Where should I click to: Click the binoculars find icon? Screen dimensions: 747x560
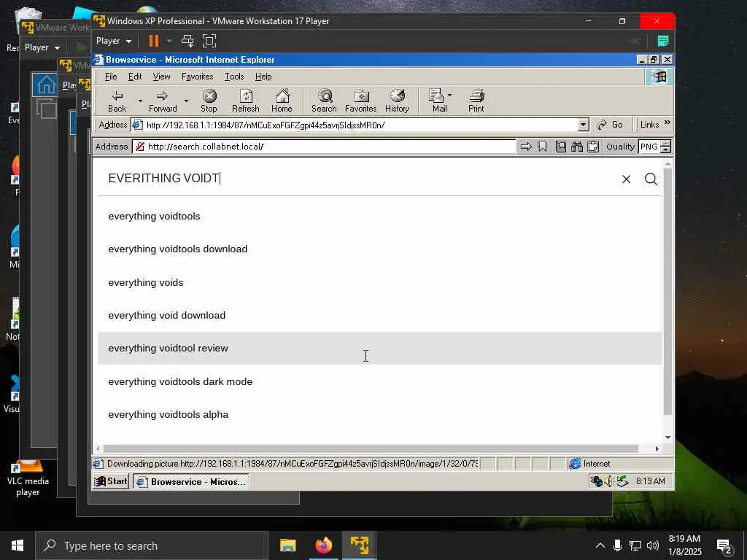click(x=577, y=147)
